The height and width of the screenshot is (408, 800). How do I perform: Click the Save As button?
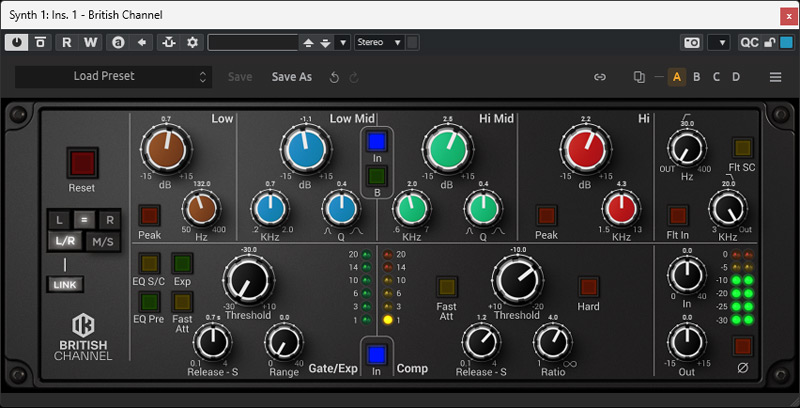click(x=292, y=77)
